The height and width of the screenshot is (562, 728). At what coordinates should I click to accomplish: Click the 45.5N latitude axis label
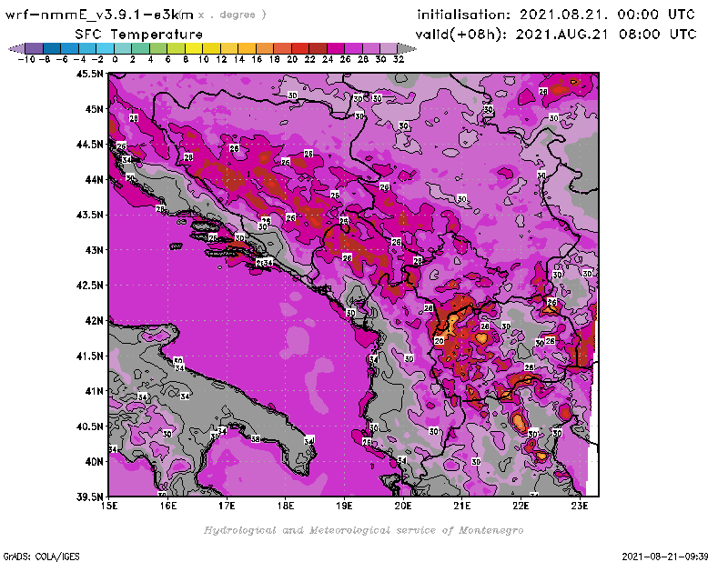[89, 74]
